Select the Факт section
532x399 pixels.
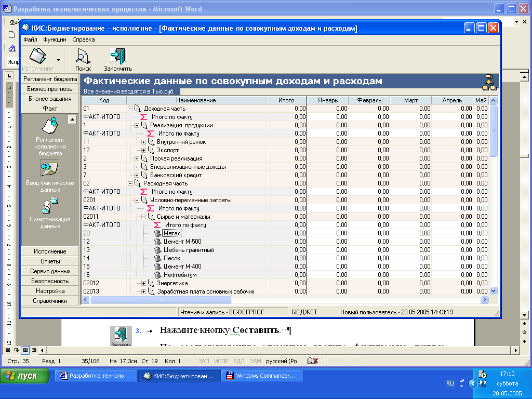pos(50,109)
